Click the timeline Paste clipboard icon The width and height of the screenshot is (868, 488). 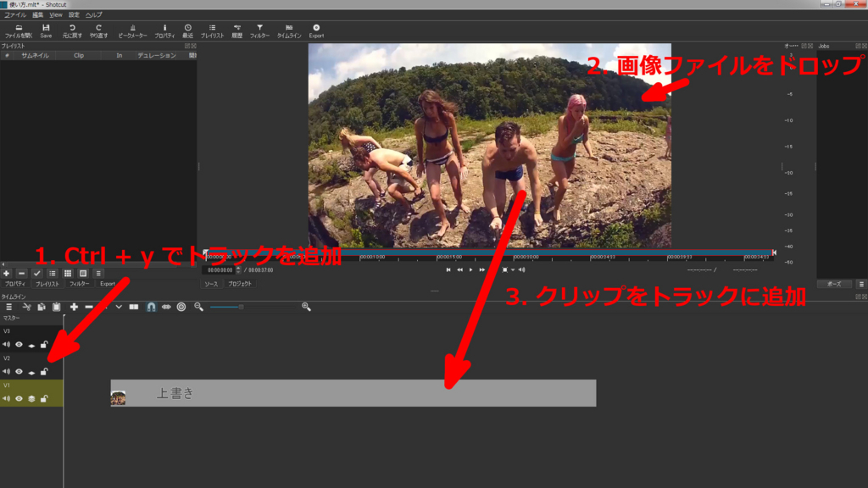(x=57, y=307)
